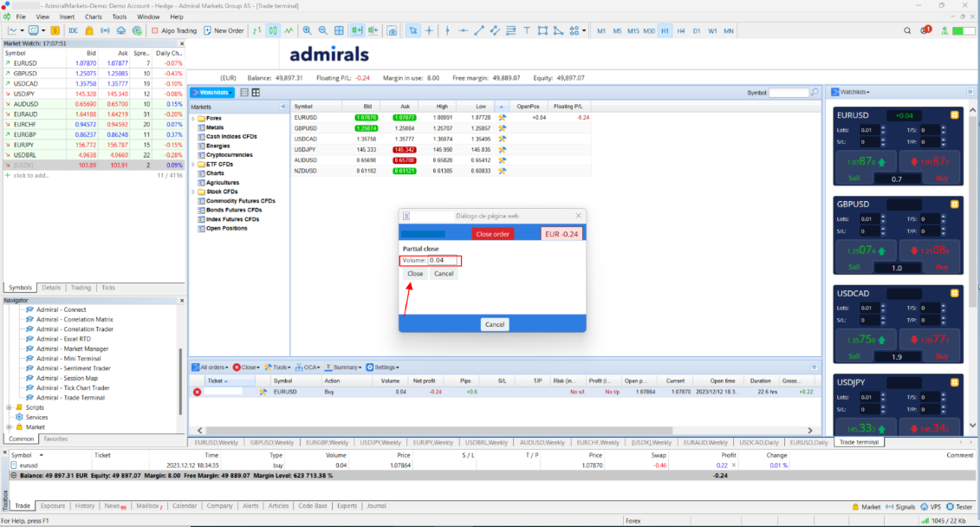980x527 pixels.
Task: Click the orders table horizontal scrollbar
Action: pyautogui.click(x=438, y=430)
